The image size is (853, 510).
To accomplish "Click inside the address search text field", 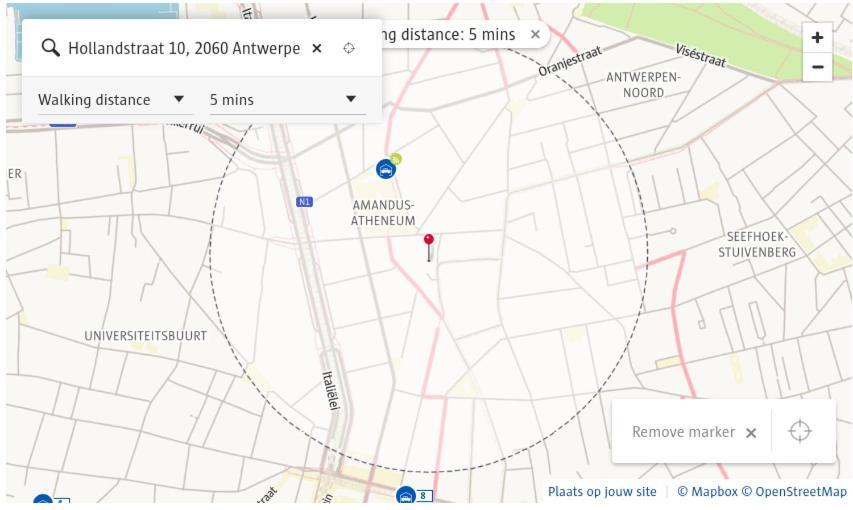I will pos(183,48).
